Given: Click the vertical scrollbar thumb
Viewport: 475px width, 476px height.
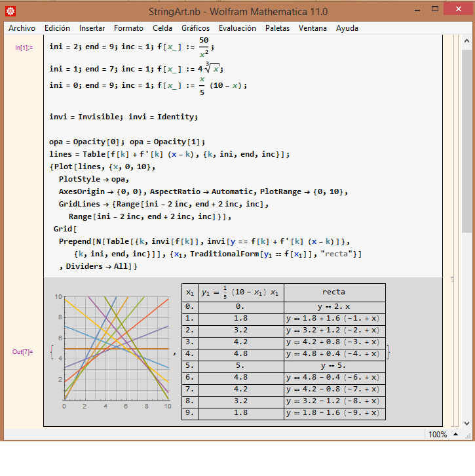Looking at the screenshot, I should tap(466, 141).
